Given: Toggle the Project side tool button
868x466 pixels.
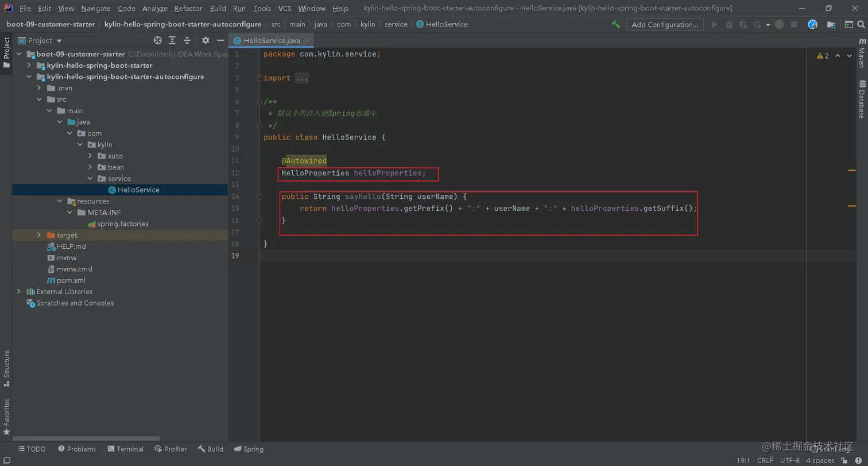Looking at the screenshot, I should [6, 53].
